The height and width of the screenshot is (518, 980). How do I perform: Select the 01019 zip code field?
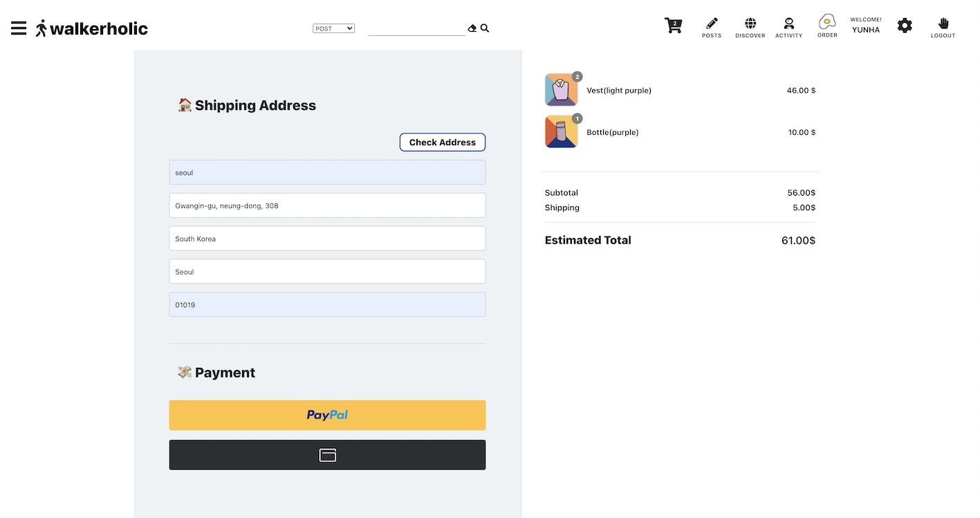click(x=327, y=304)
